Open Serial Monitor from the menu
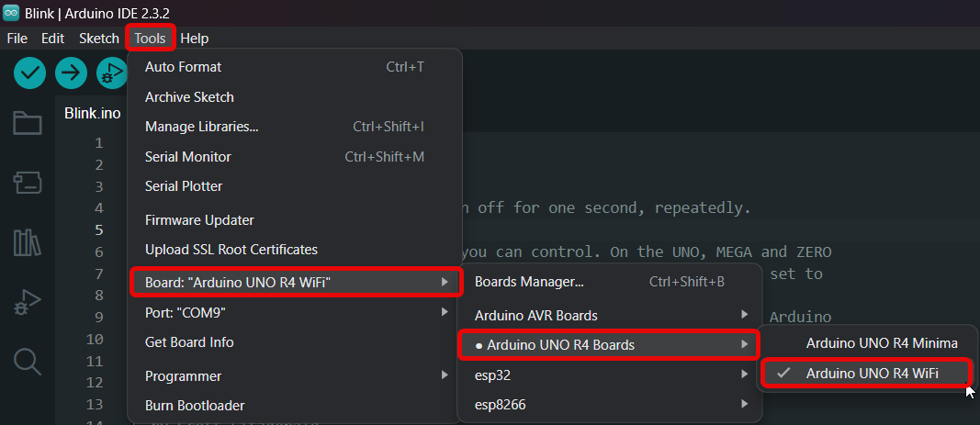980x425 pixels. pyautogui.click(x=295, y=157)
